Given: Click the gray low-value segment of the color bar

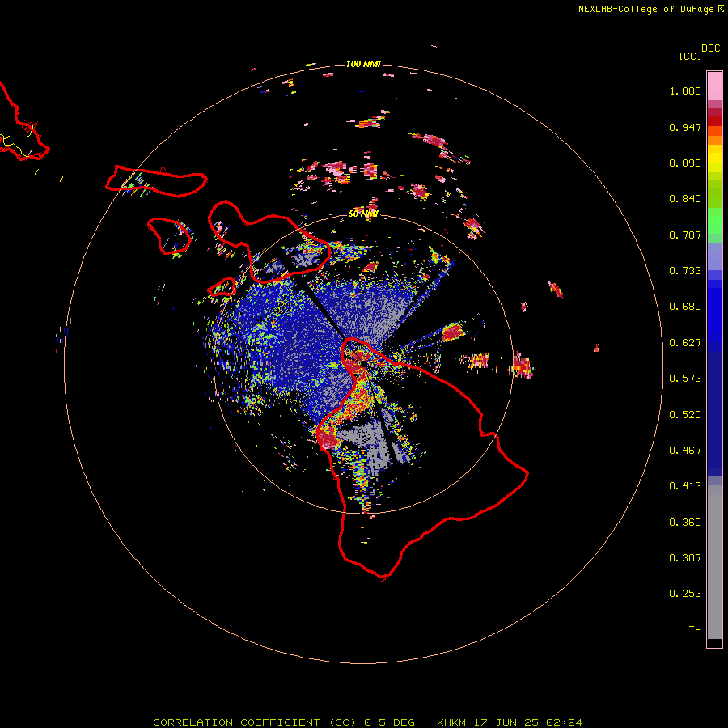Looking at the screenshot, I should click(x=714, y=562).
